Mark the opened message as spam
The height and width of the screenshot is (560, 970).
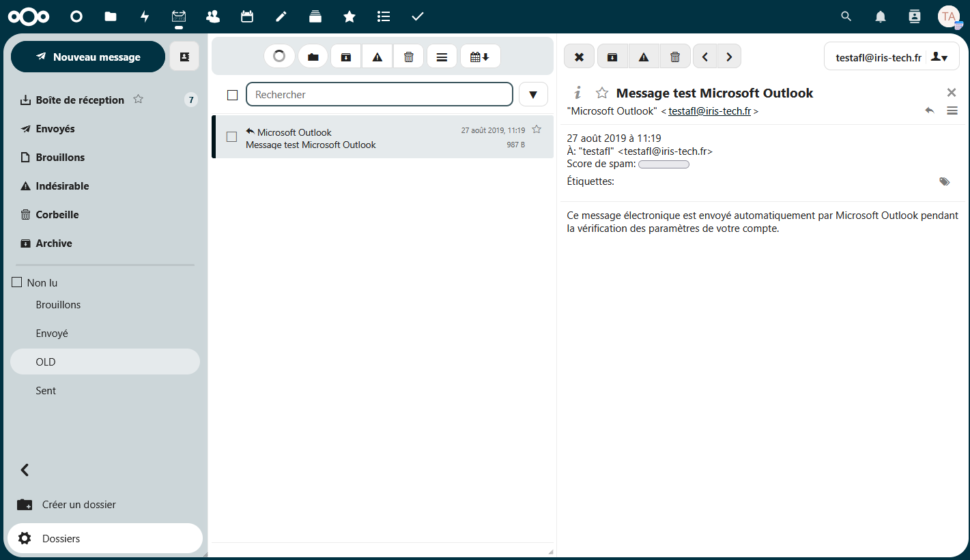click(644, 57)
